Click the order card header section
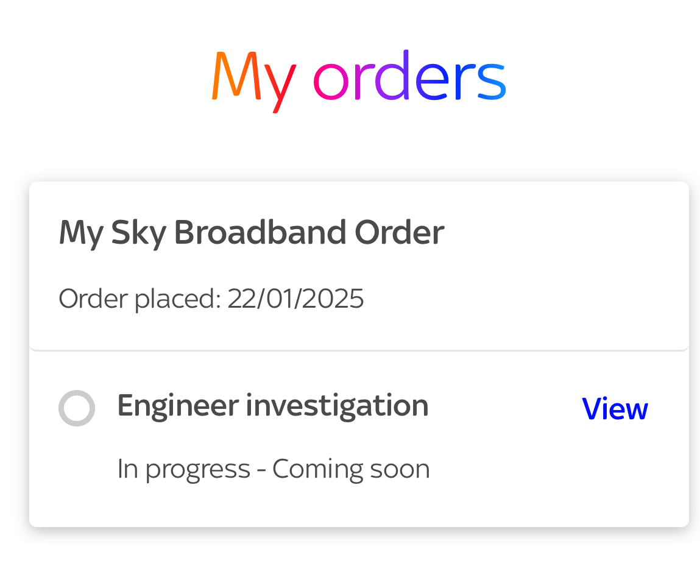 pyautogui.click(x=358, y=265)
